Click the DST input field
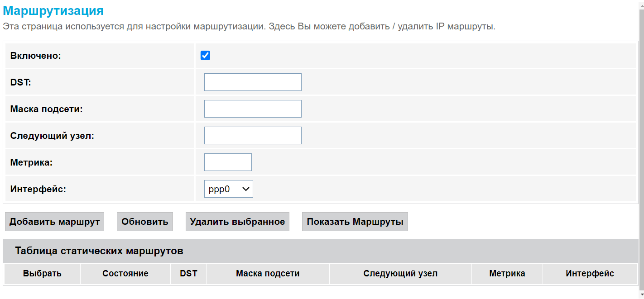 (253, 82)
